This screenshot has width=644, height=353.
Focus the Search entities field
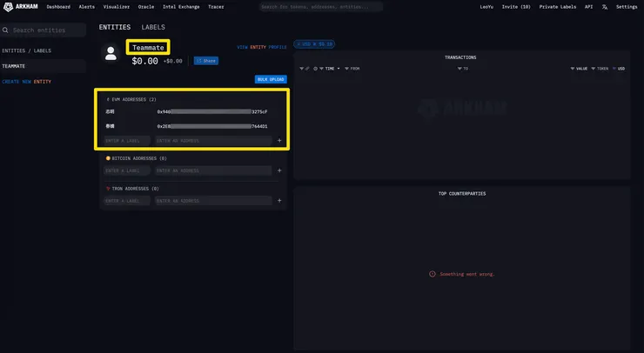pos(43,30)
